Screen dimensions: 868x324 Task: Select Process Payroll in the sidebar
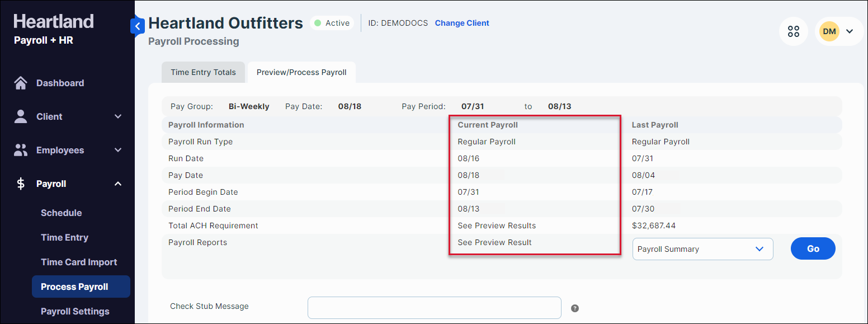(x=81, y=287)
